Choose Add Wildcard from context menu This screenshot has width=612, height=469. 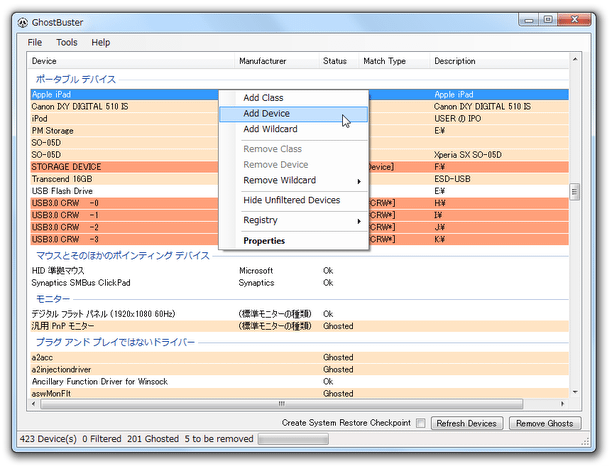[x=294, y=129]
